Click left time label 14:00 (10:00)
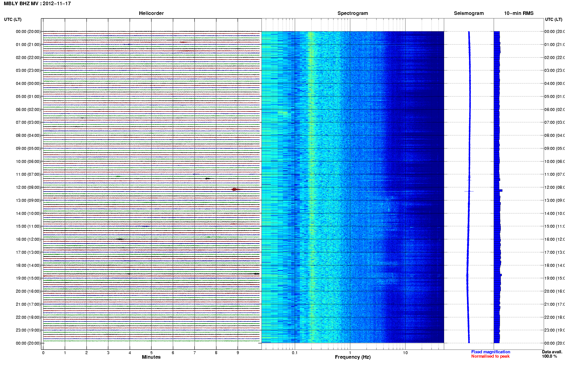This screenshot has height=368, width=588. (x=28, y=213)
